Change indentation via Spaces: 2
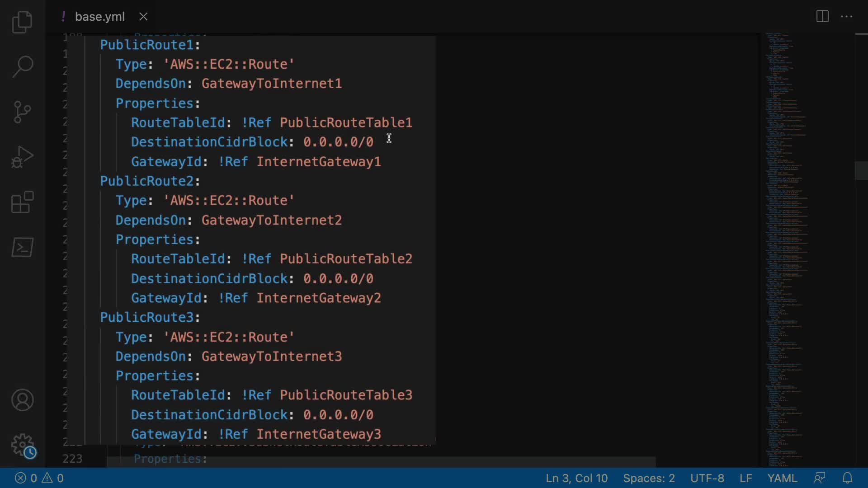This screenshot has height=488, width=868. 649,478
